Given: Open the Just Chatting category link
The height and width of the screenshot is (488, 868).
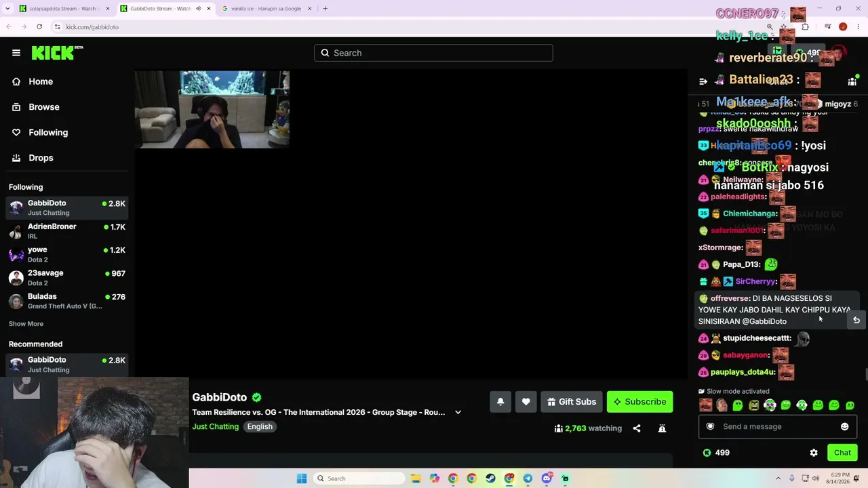Looking at the screenshot, I should [215, 426].
